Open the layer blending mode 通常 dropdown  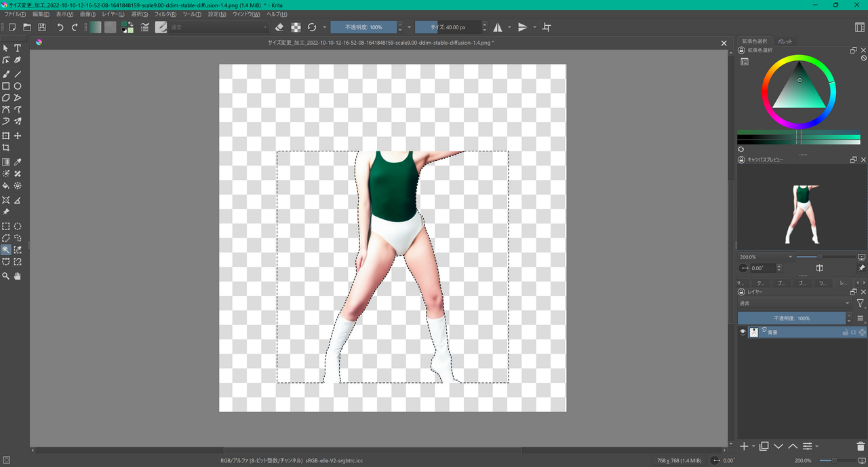click(793, 303)
